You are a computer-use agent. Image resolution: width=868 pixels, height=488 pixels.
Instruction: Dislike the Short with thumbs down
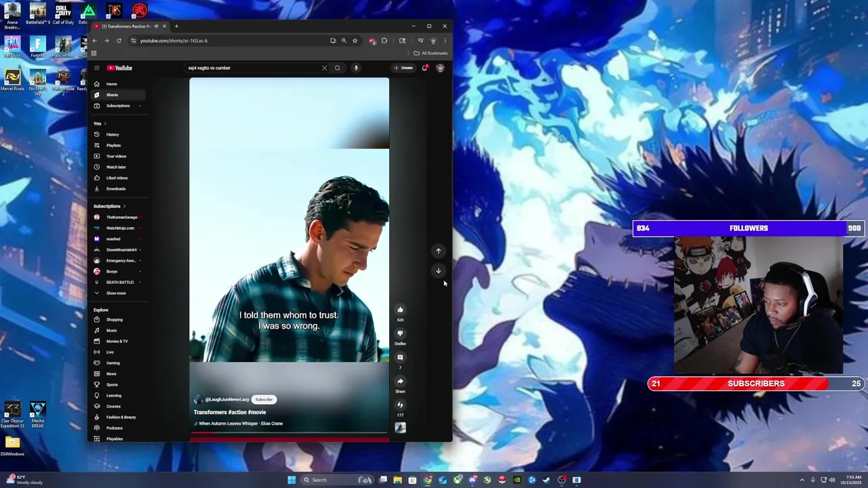click(x=400, y=333)
